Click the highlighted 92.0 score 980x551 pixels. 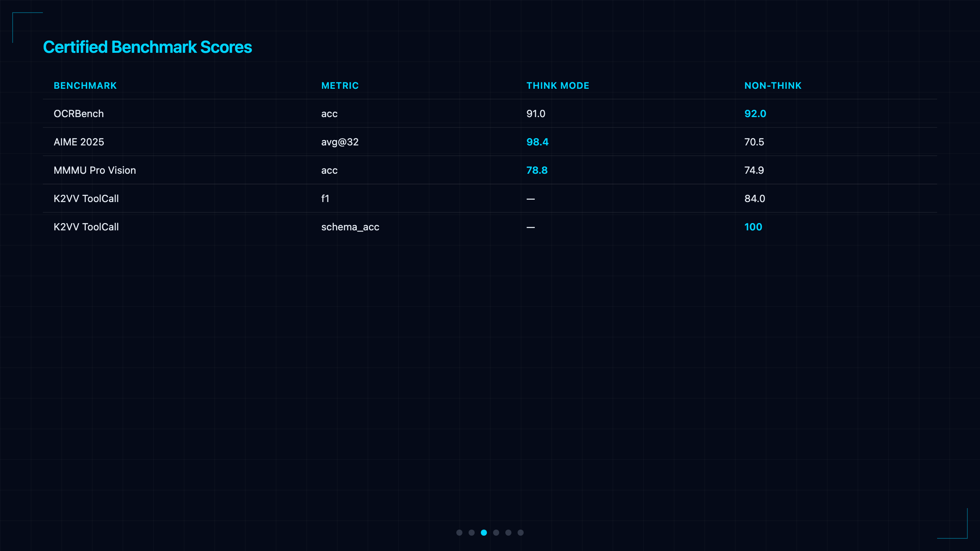tap(755, 114)
